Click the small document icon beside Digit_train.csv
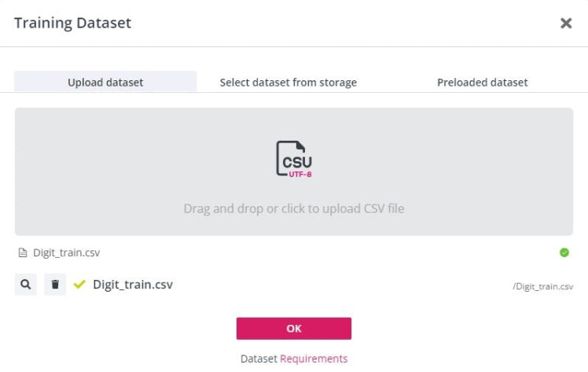 tap(23, 253)
